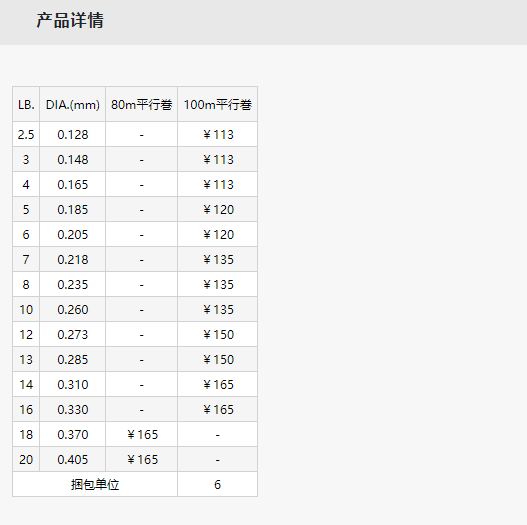Select the ¥135 price for 10 lb
Viewport: 527px width, 525px height.
click(217, 310)
